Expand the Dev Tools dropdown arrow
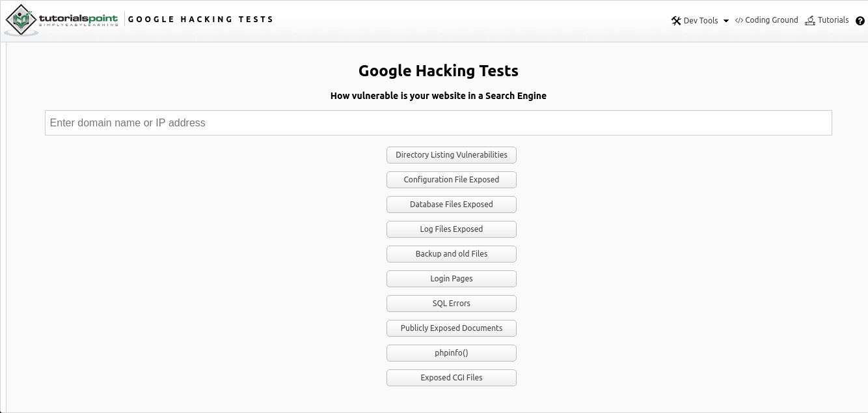 [x=726, y=21]
